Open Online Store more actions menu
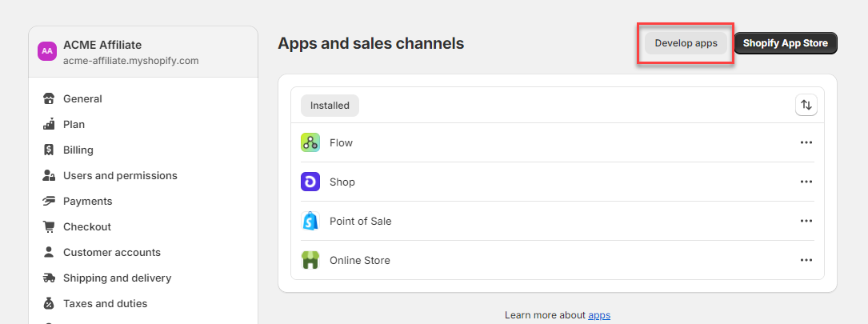 pyautogui.click(x=806, y=260)
